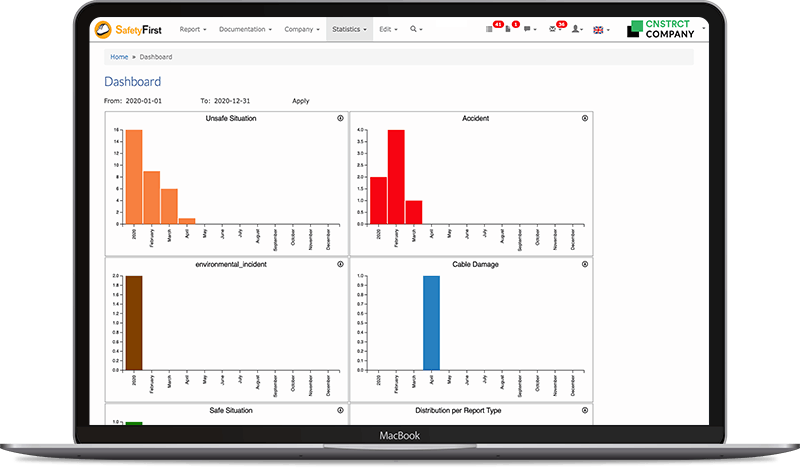Click the environmental_incident chart title
The width and height of the screenshot is (800, 469).
(x=231, y=264)
